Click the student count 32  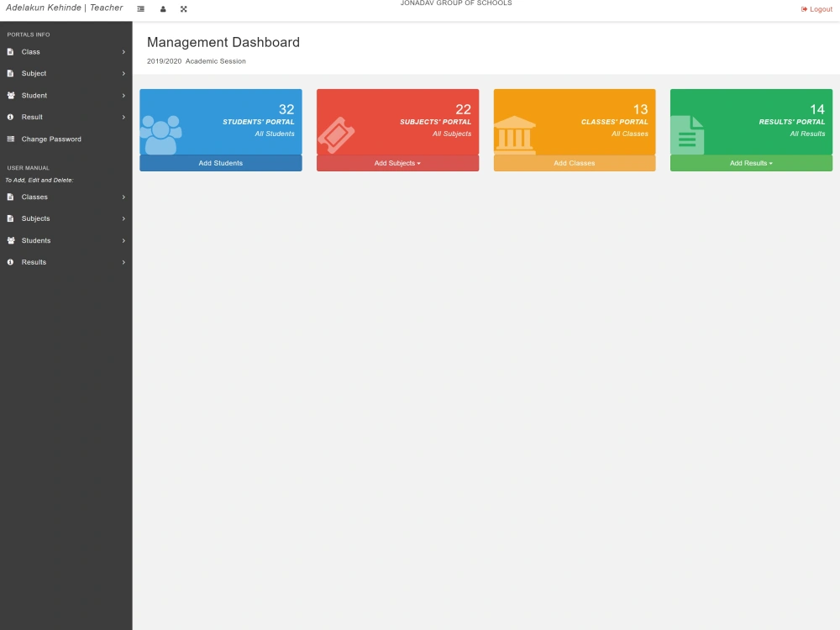pyautogui.click(x=286, y=109)
